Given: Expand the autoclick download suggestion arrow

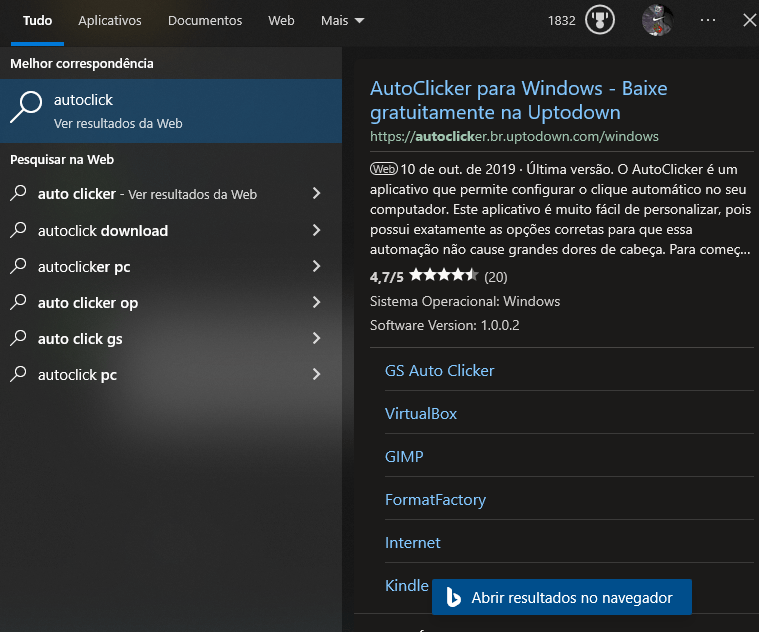Looking at the screenshot, I should (317, 230).
